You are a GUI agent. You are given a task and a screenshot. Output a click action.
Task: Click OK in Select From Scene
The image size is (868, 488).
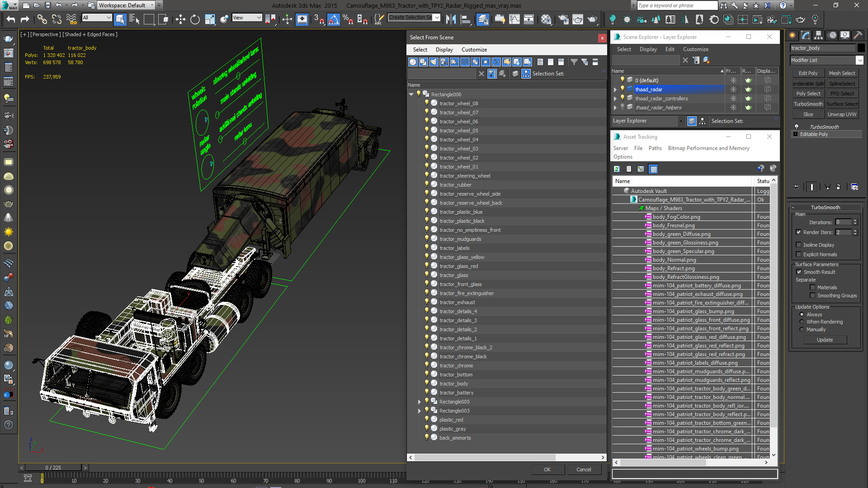(x=547, y=469)
